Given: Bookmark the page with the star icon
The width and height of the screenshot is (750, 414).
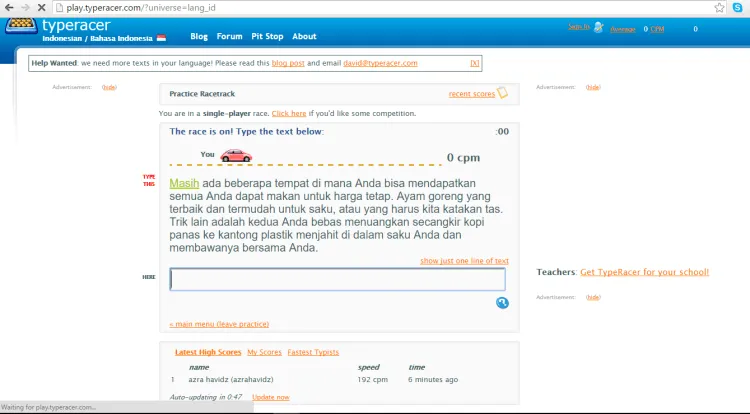Looking at the screenshot, I should coord(719,8).
